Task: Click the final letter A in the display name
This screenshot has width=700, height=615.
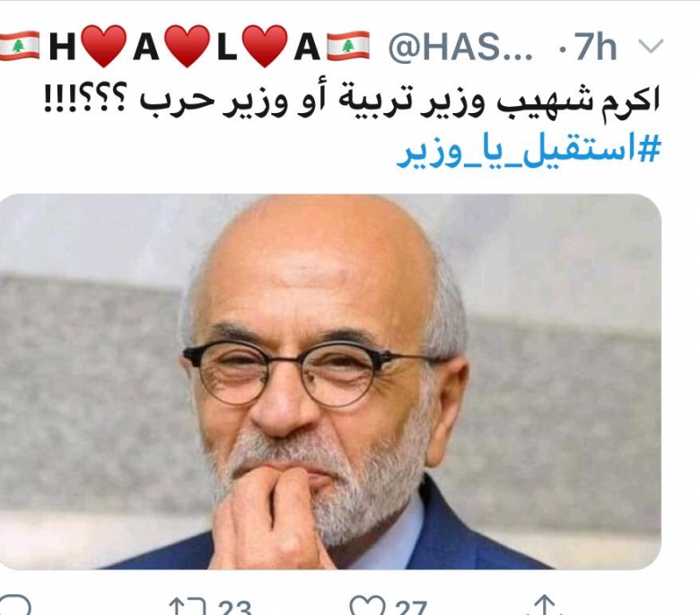Action: point(307,47)
